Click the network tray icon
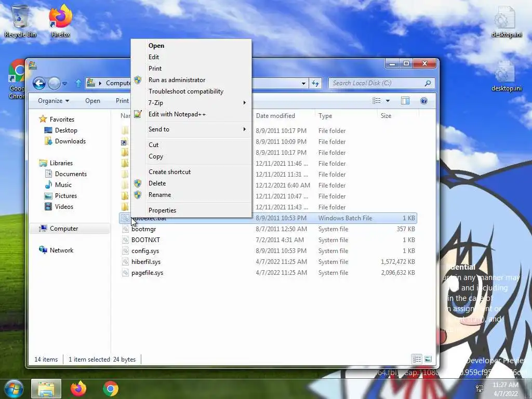 click(x=480, y=389)
